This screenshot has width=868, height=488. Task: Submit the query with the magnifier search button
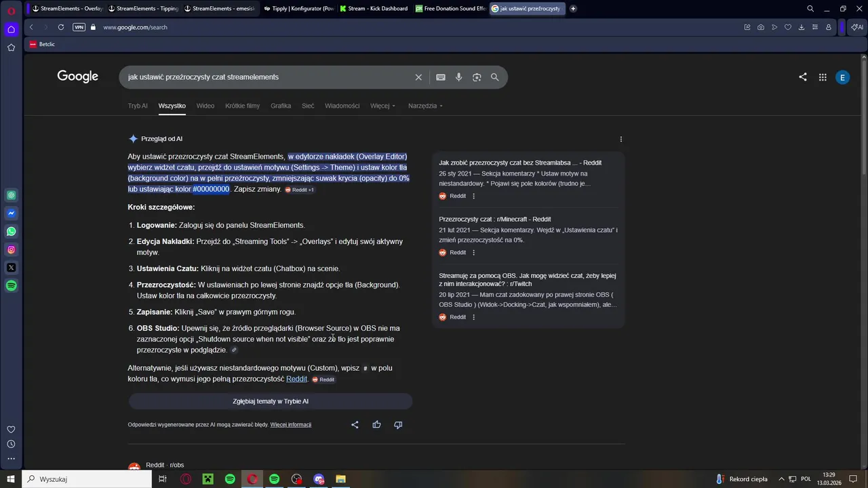495,77
